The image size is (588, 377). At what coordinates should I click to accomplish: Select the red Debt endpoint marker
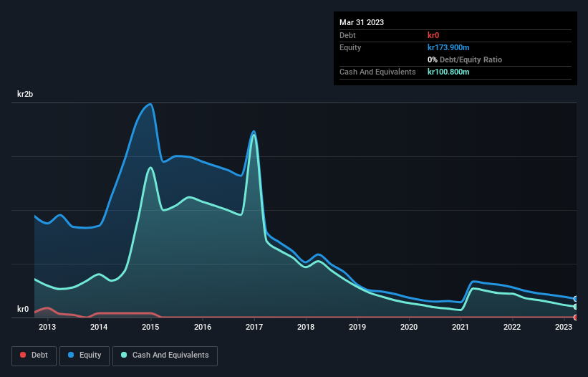tap(576, 318)
